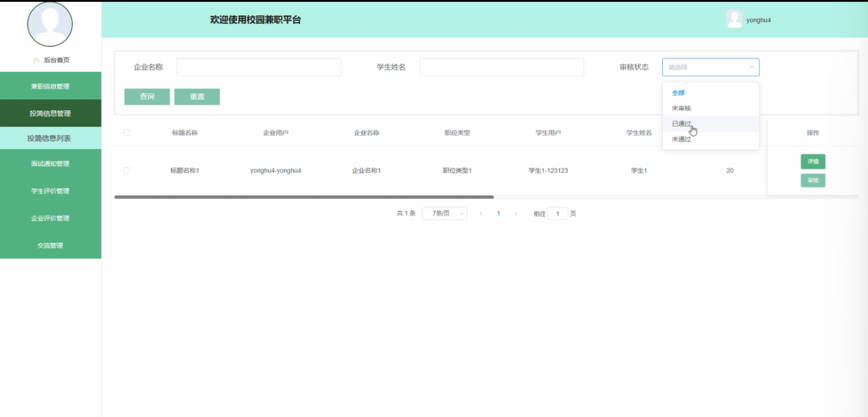Viewport: 868px width, 417px height.
Task: Click the 学生姓名 column header
Action: (639, 133)
